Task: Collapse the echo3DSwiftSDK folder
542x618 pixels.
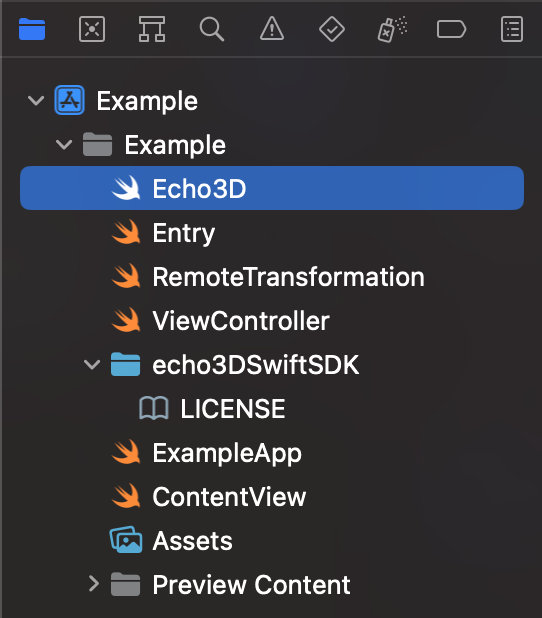Action: tap(92, 365)
